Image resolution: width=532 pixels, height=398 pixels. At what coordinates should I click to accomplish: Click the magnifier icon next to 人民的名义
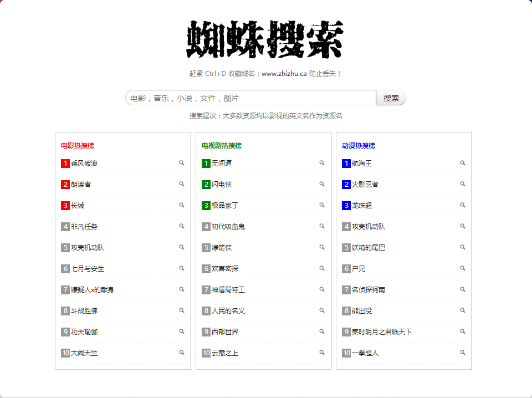322,310
